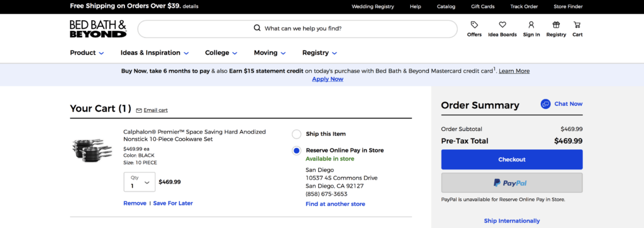
Task: Click the Chat Now bubble icon
Action: [x=545, y=104]
